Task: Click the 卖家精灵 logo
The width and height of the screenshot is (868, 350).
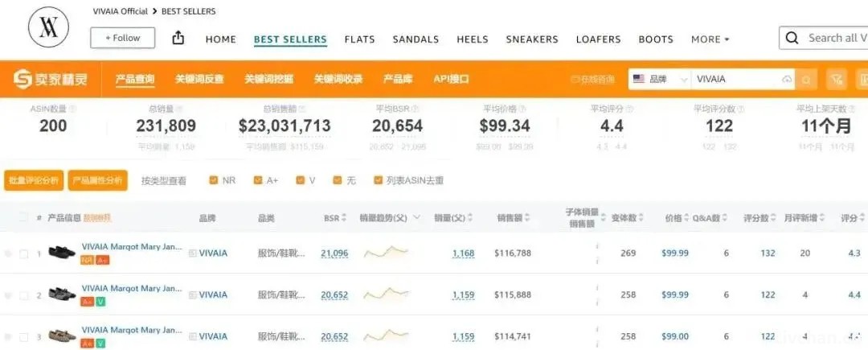Action: pyautogui.click(x=51, y=79)
